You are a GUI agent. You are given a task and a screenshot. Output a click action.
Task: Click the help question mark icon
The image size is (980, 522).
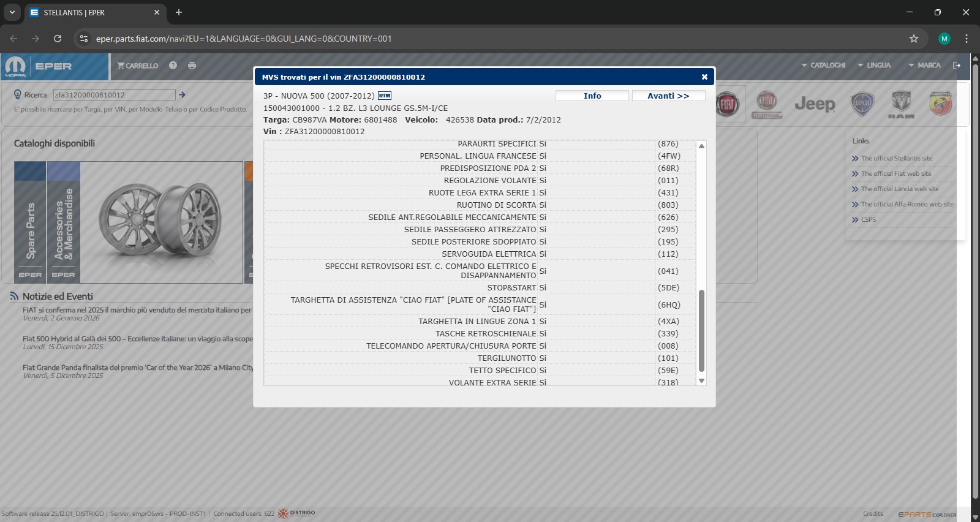pos(173,66)
